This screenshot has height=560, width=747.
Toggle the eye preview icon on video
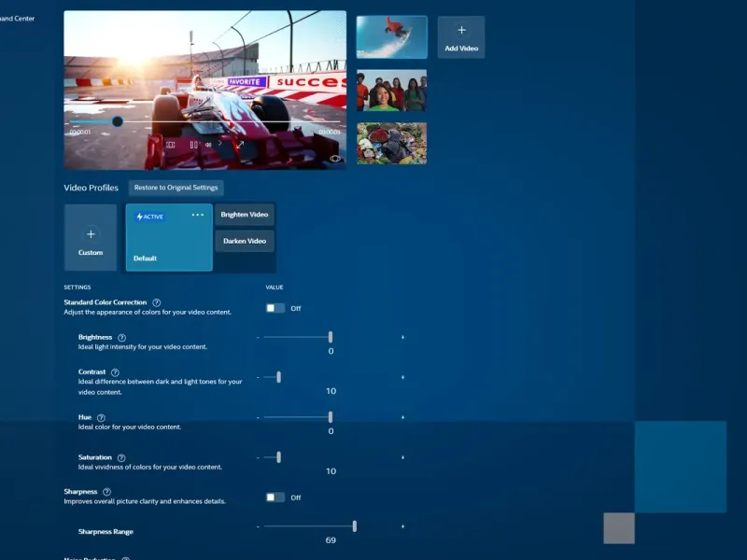click(x=335, y=159)
